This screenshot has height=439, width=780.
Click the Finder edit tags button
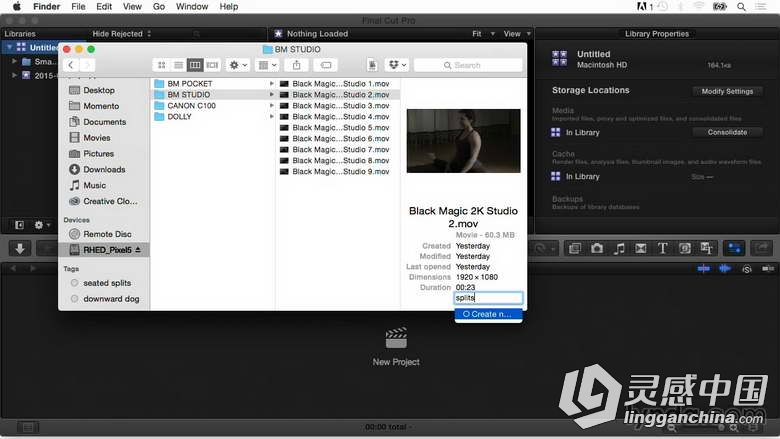(326, 65)
